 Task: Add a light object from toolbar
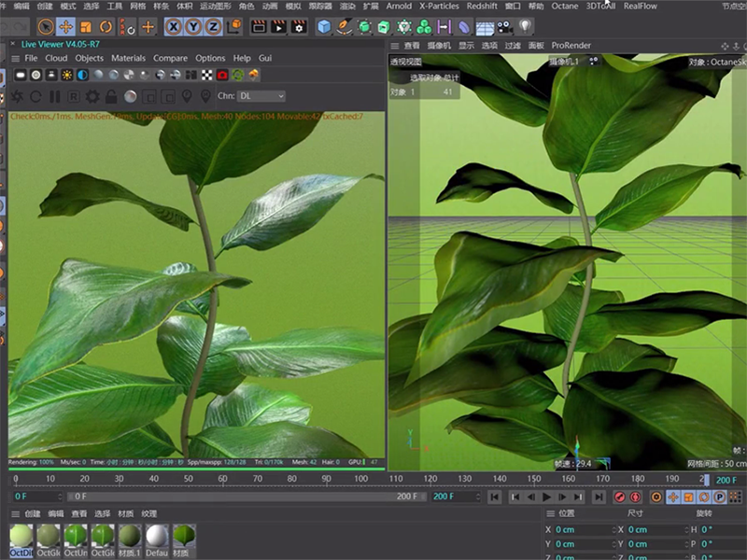click(527, 27)
